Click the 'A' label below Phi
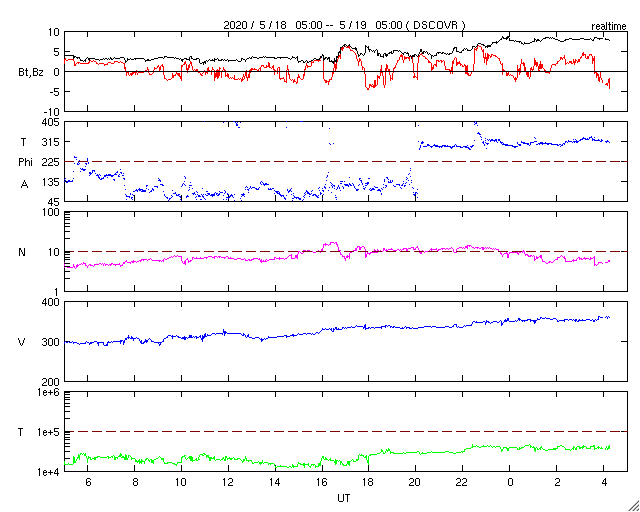This screenshot has height=512, width=640. 24,185
